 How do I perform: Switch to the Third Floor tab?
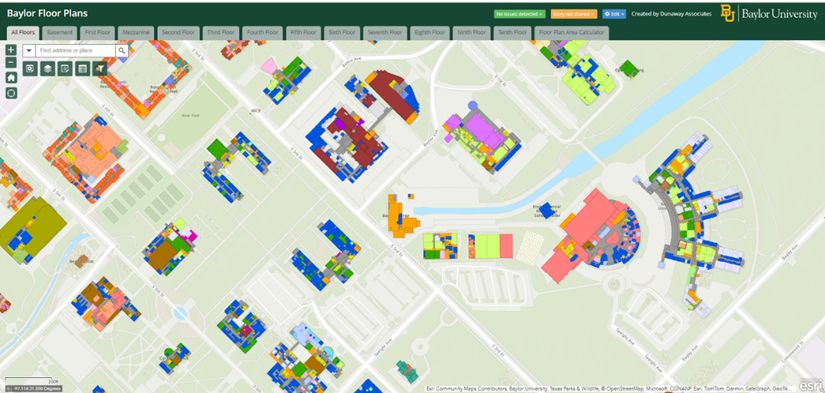(x=220, y=33)
